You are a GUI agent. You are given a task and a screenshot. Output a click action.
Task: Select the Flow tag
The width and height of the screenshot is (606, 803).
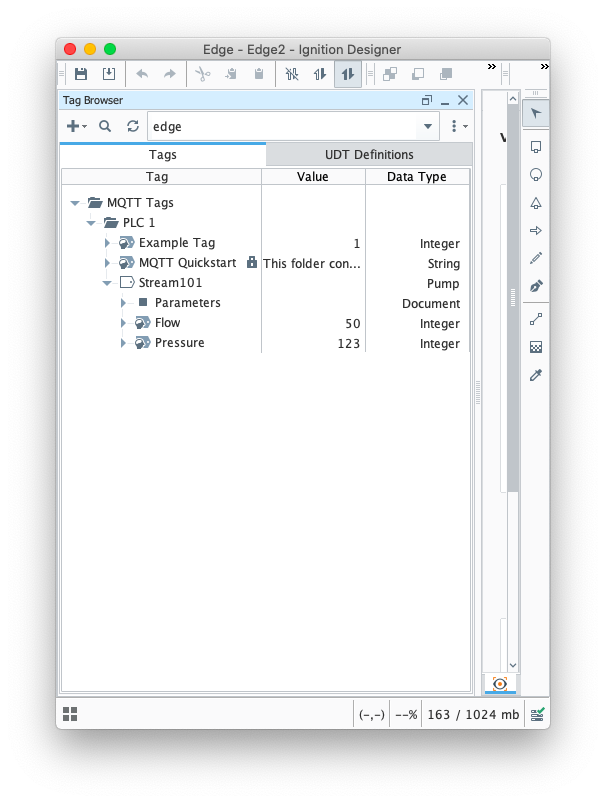point(168,323)
